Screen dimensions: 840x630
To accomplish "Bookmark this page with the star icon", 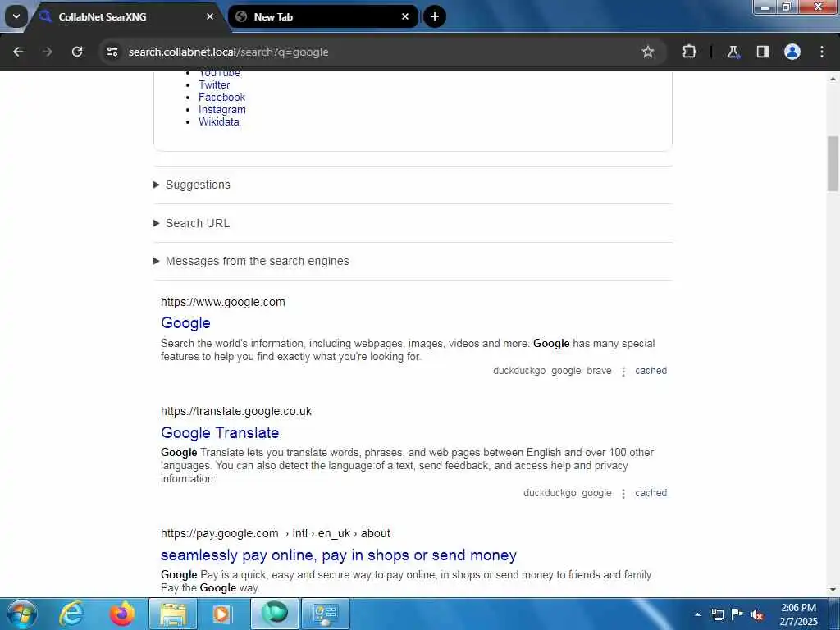I will (648, 52).
